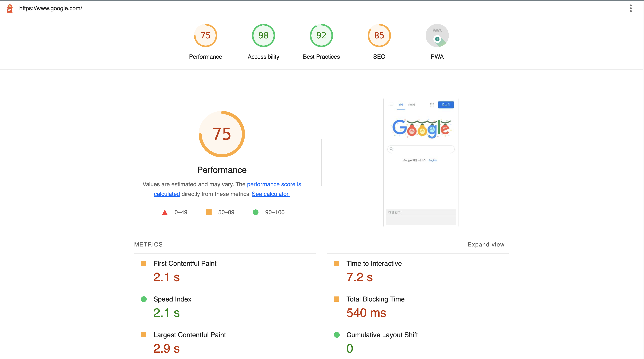Click Cumulative Layout Shift green status icon

coord(337,335)
